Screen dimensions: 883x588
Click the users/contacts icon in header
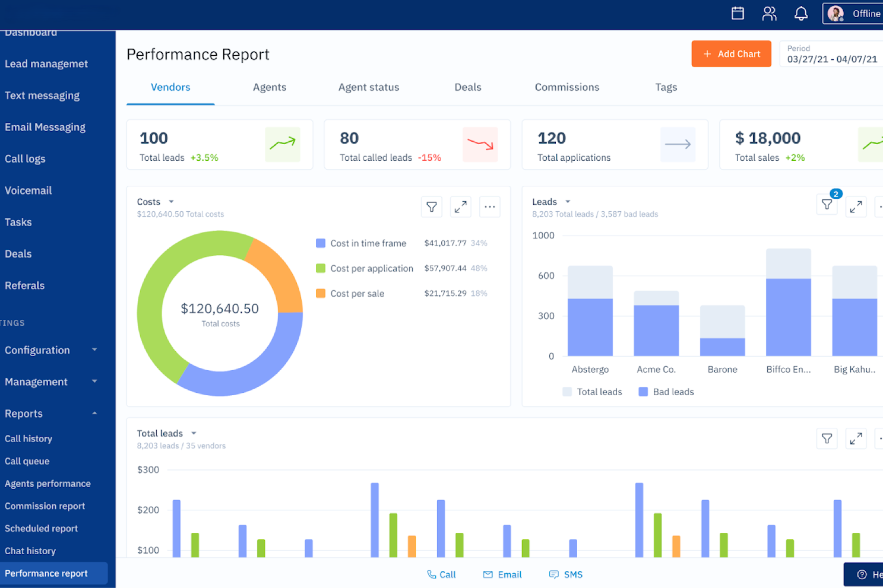pyautogui.click(x=769, y=13)
